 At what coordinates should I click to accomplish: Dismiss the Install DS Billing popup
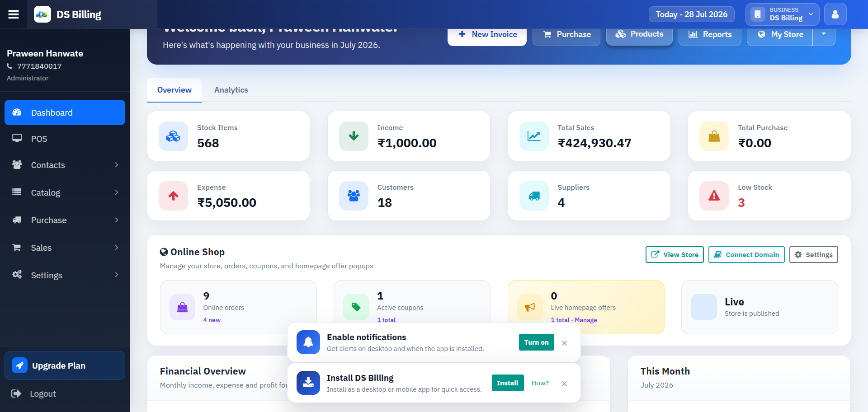pyautogui.click(x=564, y=384)
